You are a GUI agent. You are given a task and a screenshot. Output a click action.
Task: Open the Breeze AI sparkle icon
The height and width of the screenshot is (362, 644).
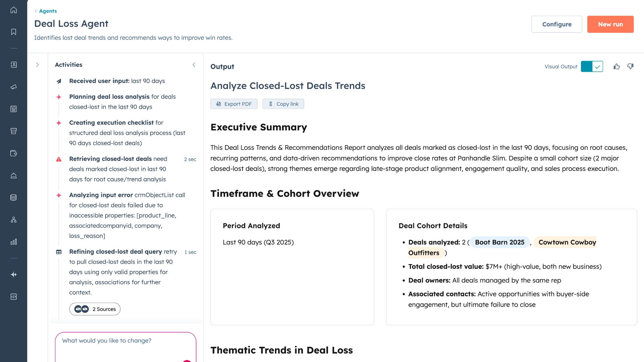click(x=13, y=275)
